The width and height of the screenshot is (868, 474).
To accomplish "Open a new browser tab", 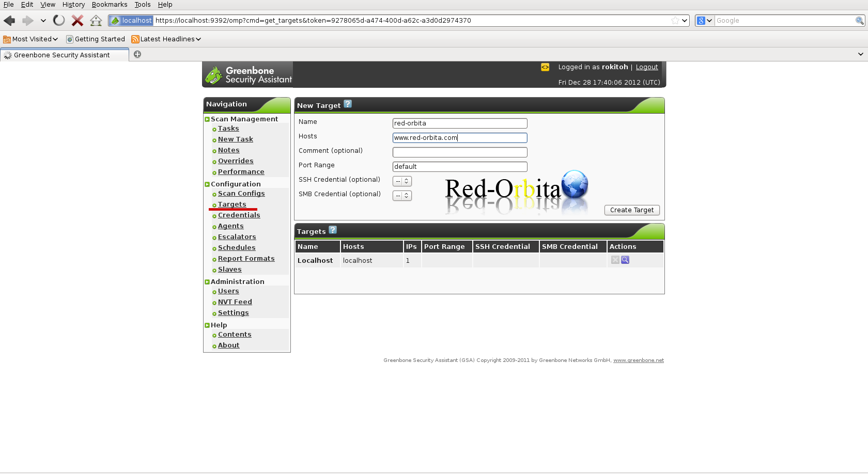I will [x=137, y=54].
